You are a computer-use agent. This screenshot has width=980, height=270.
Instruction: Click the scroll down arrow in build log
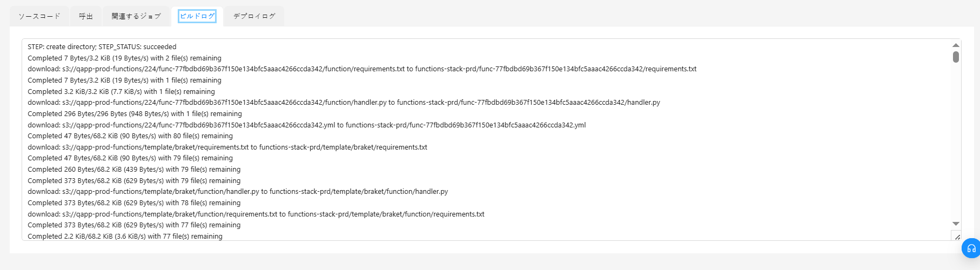tap(956, 224)
